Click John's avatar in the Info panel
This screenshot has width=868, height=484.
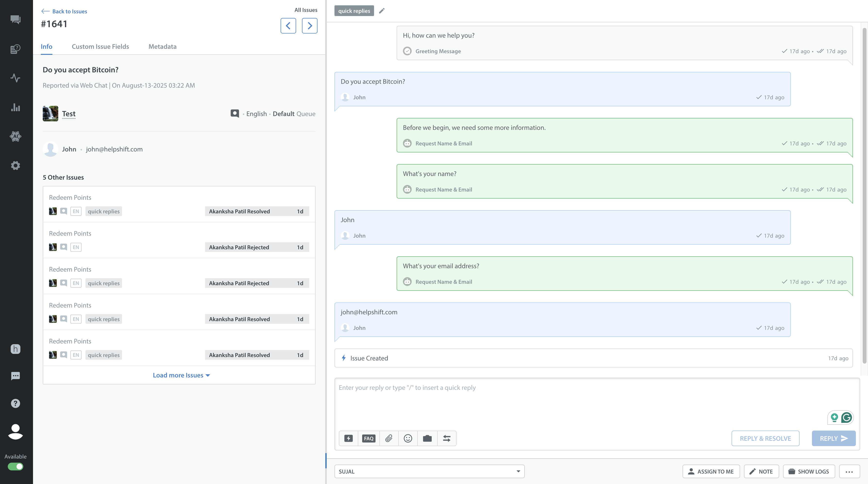tap(50, 149)
